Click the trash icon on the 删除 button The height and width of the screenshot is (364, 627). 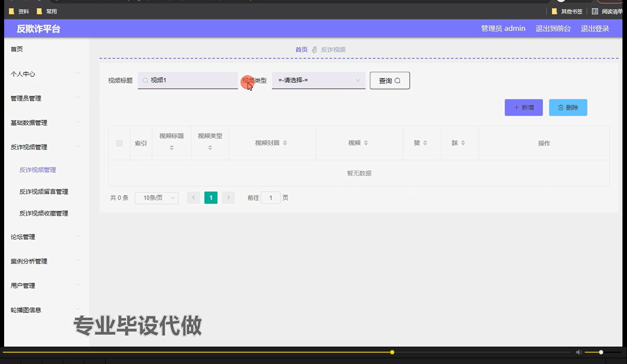point(561,107)
